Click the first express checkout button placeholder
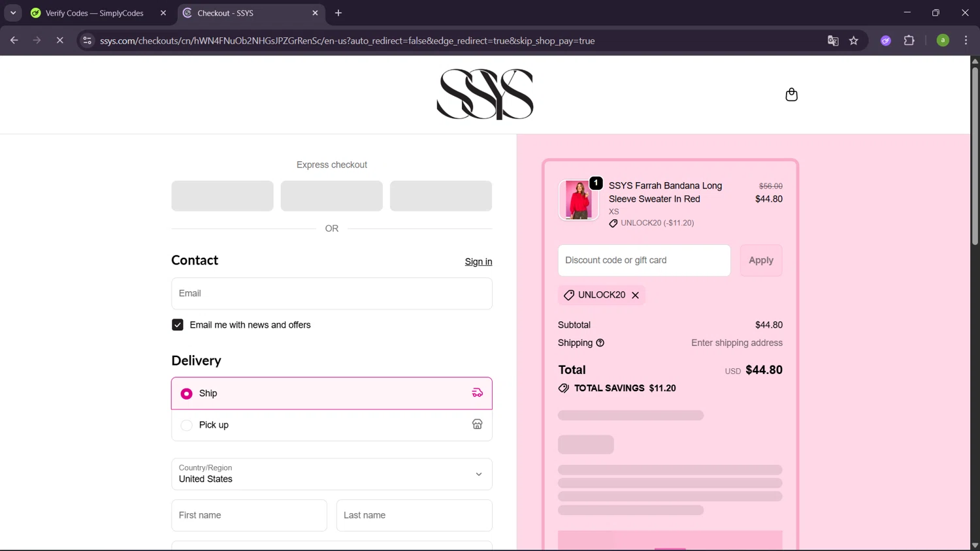The image size is (980, 551). point(222,196)
